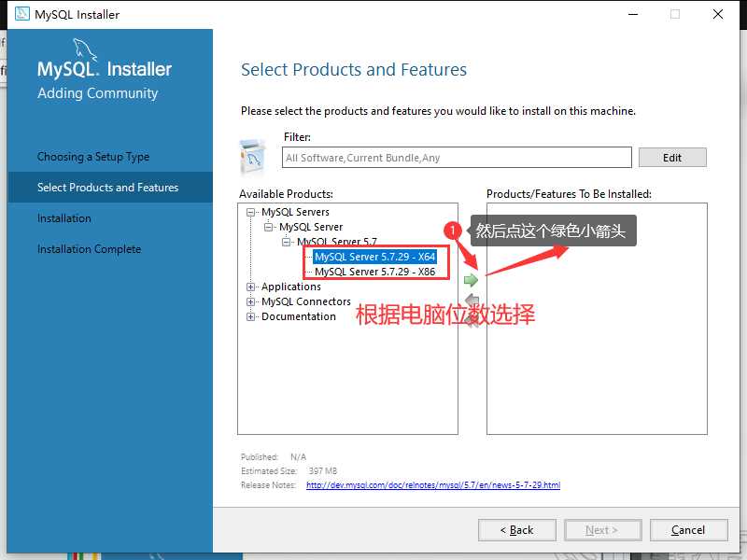The width and height of the screenshot is (747, 560).
Task: Click the MySQL dolphin logo
Action: [85, 49]
